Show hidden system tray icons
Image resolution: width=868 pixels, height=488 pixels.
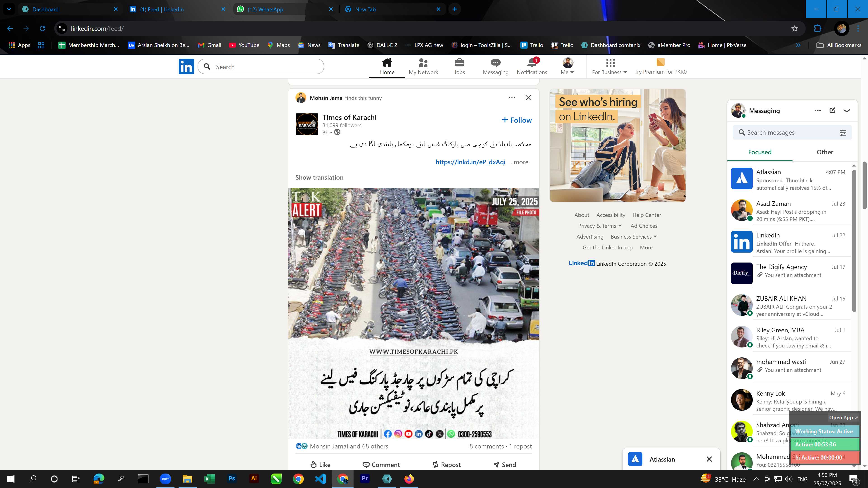[x=756, y=479]
